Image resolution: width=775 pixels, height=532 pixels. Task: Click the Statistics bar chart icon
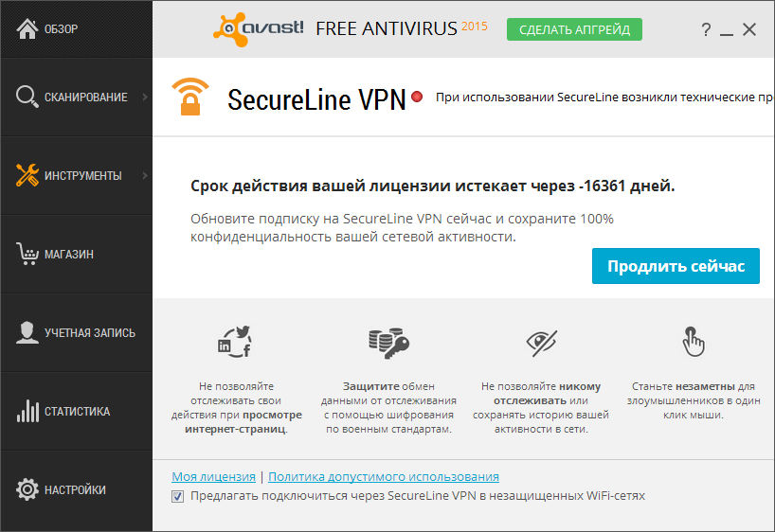coord(27,411)
